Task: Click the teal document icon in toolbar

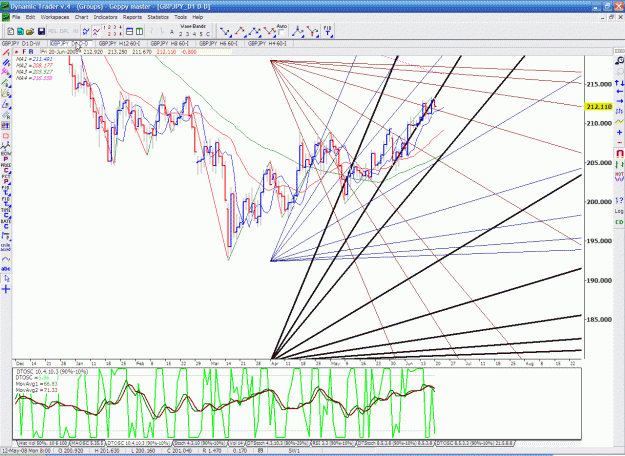Action: (x=20, y=31)
